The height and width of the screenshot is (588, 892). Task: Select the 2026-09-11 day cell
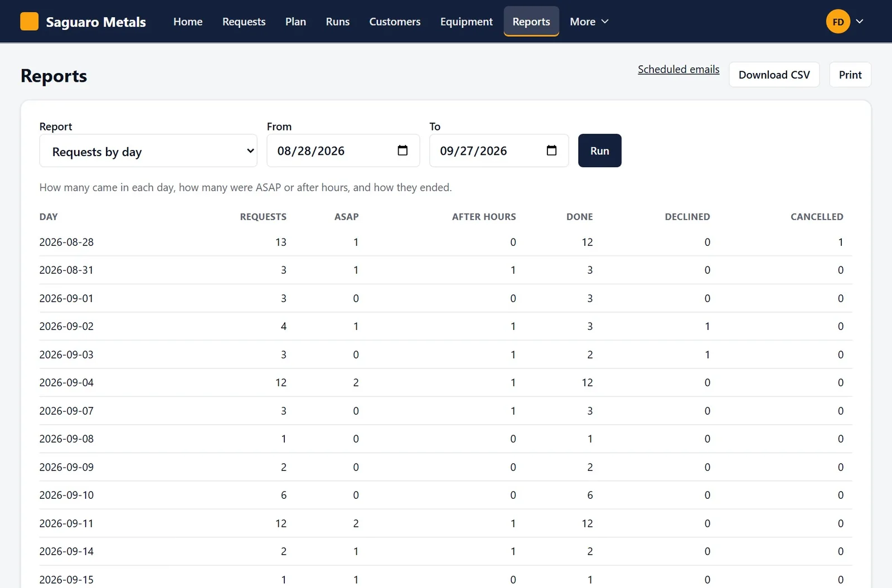[66, 524]
